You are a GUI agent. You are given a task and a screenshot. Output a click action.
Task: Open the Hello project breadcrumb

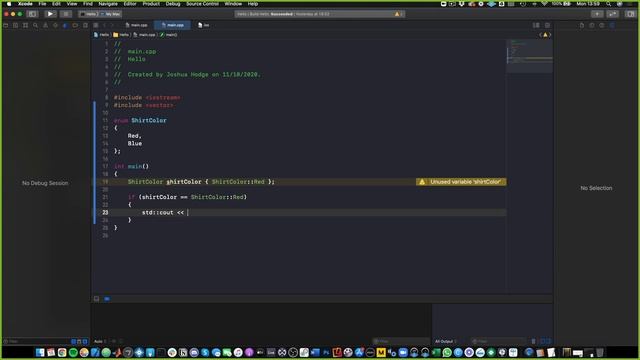(102, 35)
